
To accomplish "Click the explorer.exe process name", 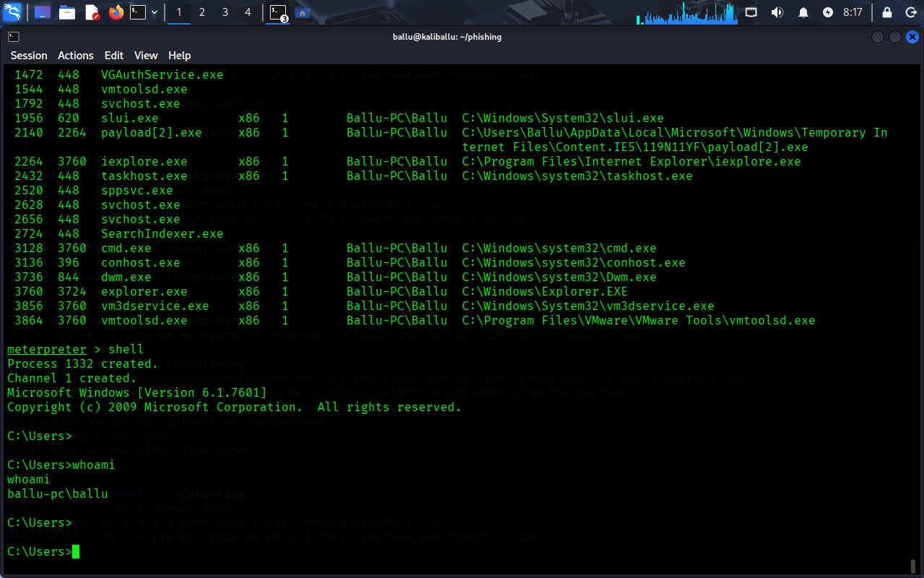I will click(144, 292).
